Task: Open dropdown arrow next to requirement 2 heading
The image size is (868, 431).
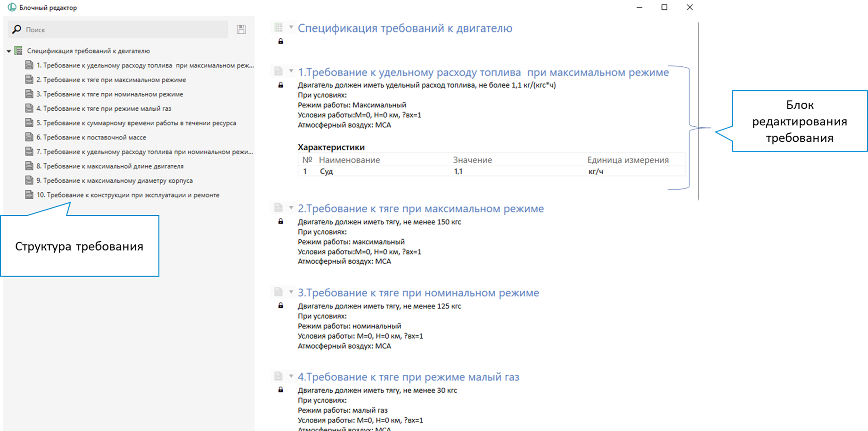Action: tap(291, 208)
